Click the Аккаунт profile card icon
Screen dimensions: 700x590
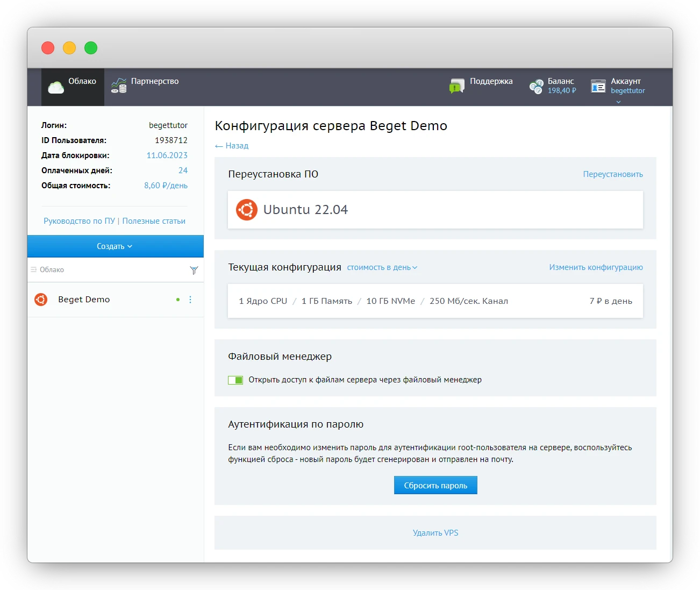(598, 86)
